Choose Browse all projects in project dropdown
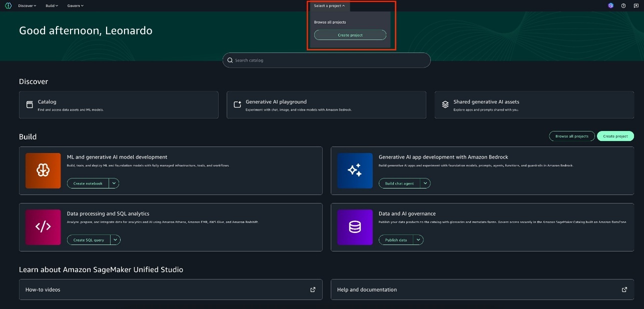Screen dimensions: 644x309 (330, 22)
